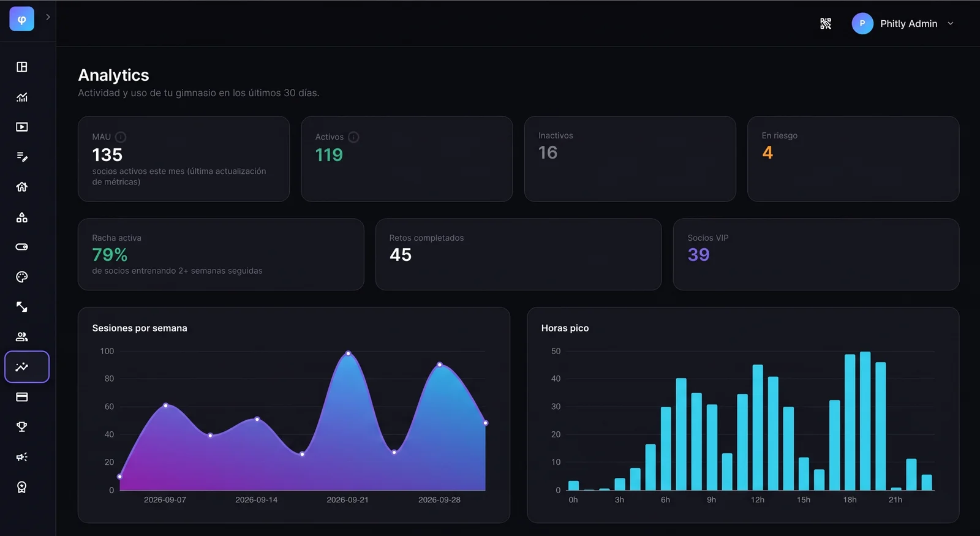Open the members people icon in sidebar
980x536 pixels.
tap(22, 337)
